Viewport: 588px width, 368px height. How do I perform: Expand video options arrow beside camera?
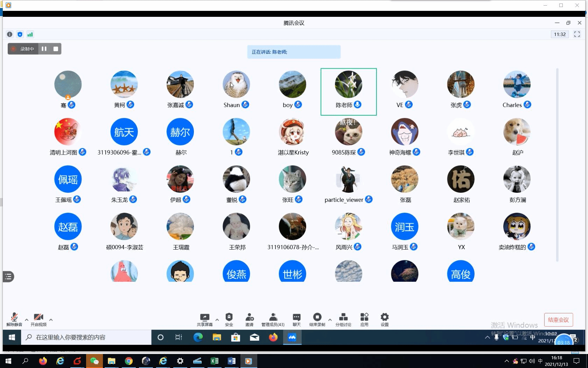point(51,320)
